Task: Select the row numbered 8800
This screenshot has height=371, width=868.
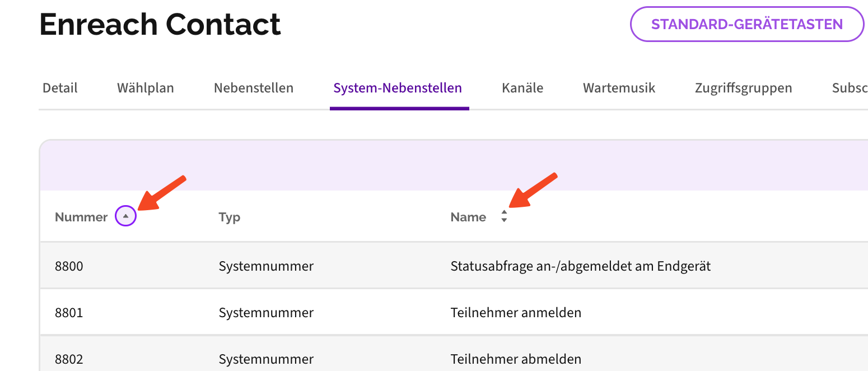Action: tap(69, 266)
